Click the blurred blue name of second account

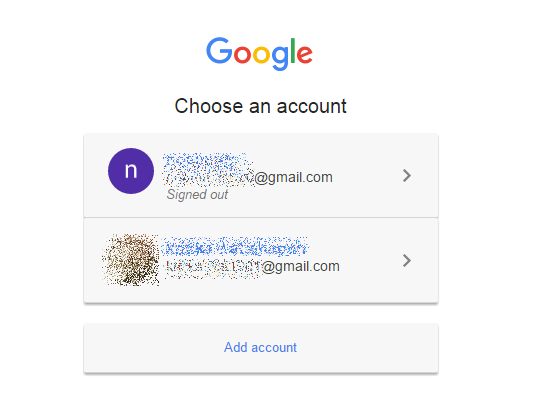tap(235, 246)
